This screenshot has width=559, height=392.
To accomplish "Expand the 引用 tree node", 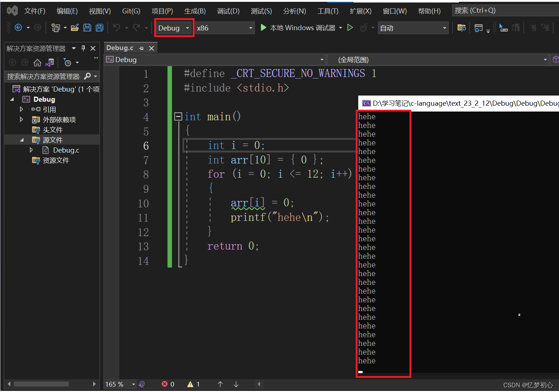I will pyautogui.click(x=21, y=109).
